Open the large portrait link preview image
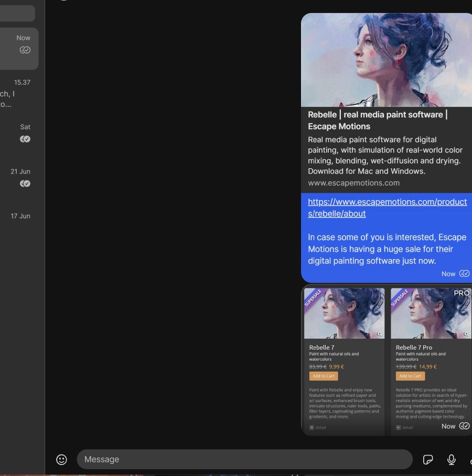This screenshot has width=472, height=476. click(x=387, y=60)
